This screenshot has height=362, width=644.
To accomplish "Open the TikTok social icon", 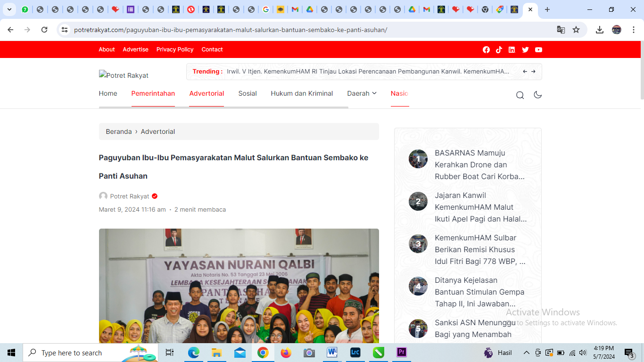I will [x=499, y=49].
